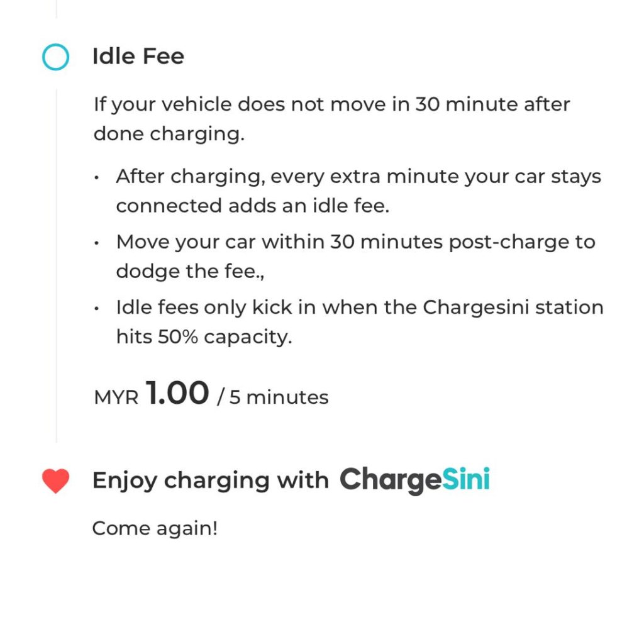Tap the red heart icon
This screenshot has width=644, height=644.
(55, 481)
